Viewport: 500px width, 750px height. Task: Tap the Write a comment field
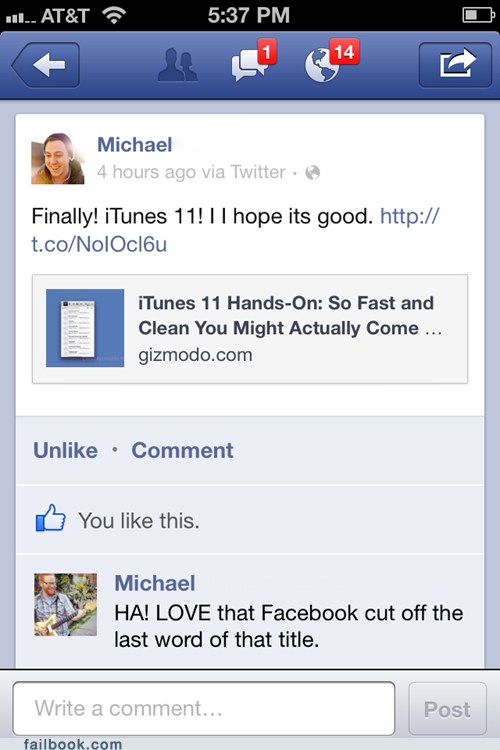tap(204, 708)
